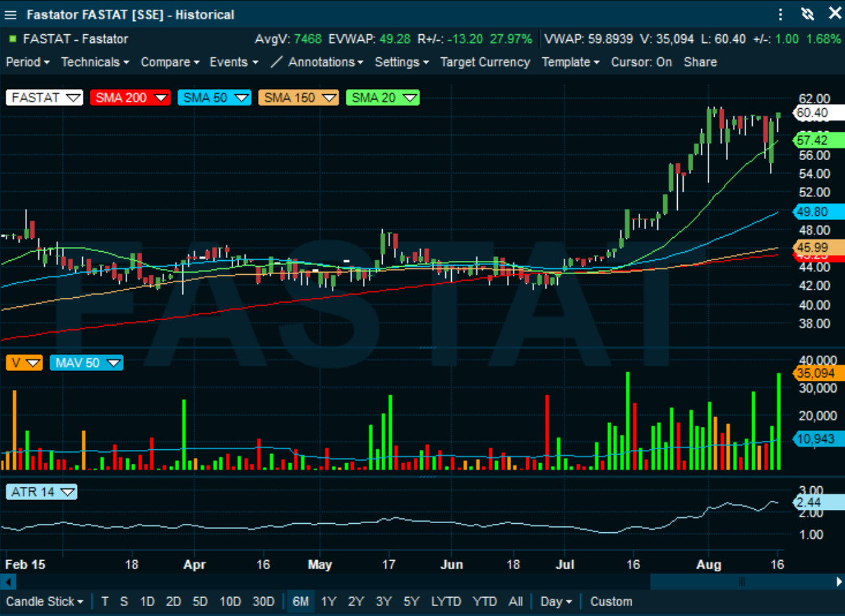The height and width of the screenshot is (616, 845).
Task: Click the Custom range button
Action: coord(611,602)
